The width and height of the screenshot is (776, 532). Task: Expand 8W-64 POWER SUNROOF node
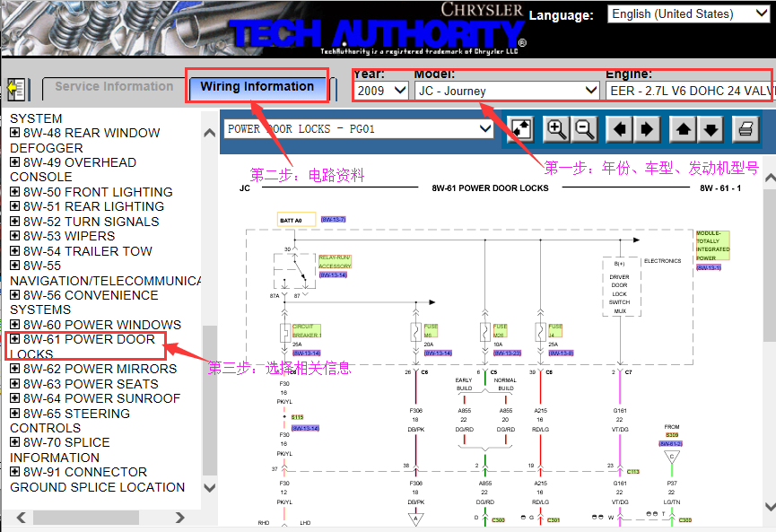(x=15, y=398)
